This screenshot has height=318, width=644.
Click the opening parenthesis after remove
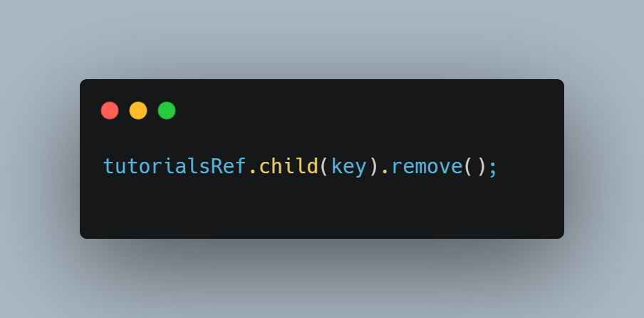click(468, 166)
